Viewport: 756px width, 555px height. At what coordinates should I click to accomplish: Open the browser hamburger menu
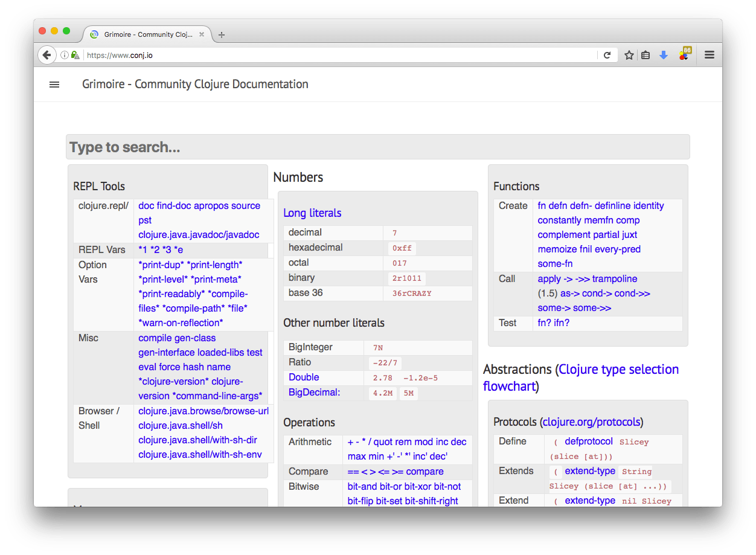pos(710,55)
